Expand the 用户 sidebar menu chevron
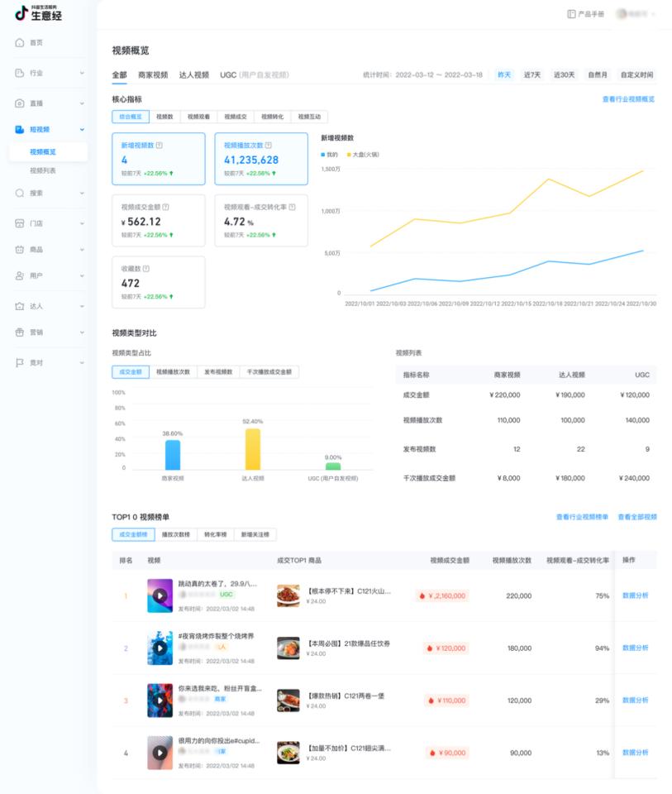 pyautogui.click(x=82, y=275)
